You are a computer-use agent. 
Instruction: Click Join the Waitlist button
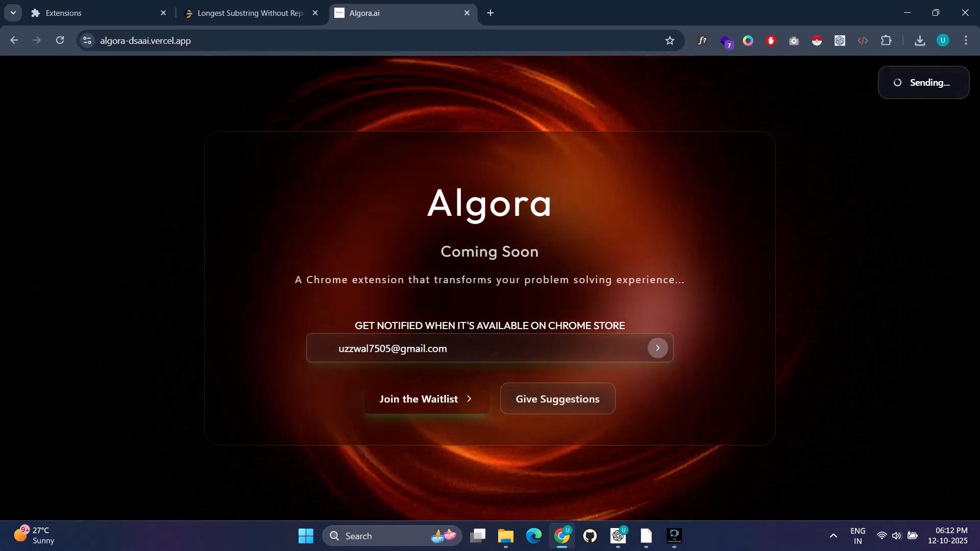426,399
